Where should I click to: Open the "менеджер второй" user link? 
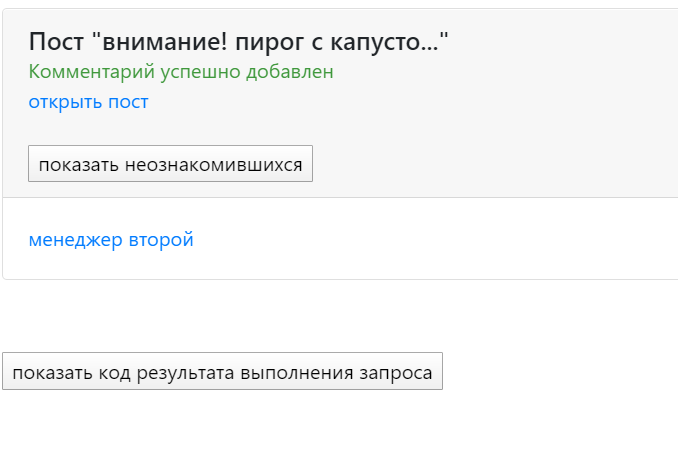pyautogui.click(x=111, y=240)
